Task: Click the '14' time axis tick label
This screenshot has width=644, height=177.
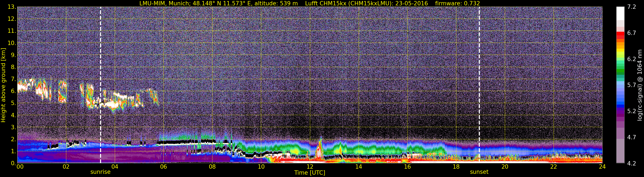Action: coord(358,167)
